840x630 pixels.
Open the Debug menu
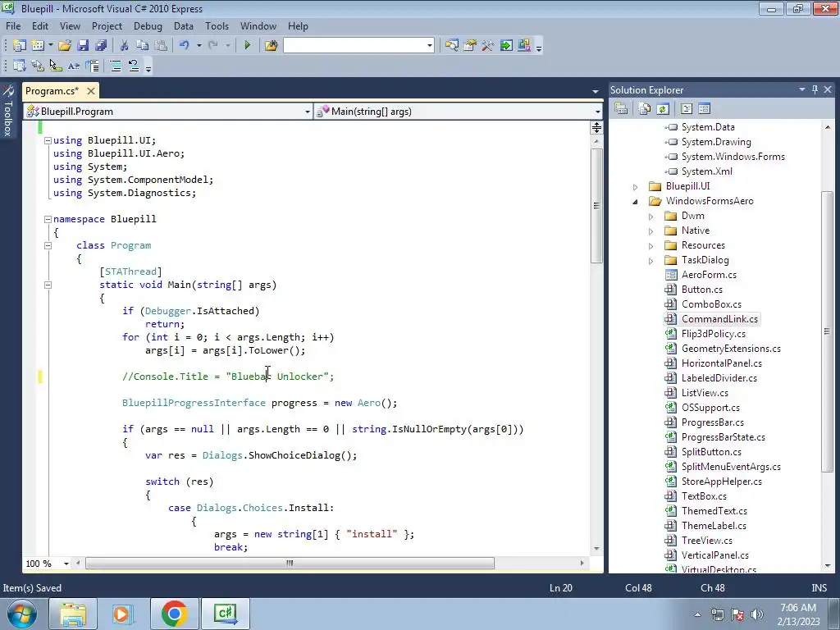pyautogui.click(x=148, y=25)
